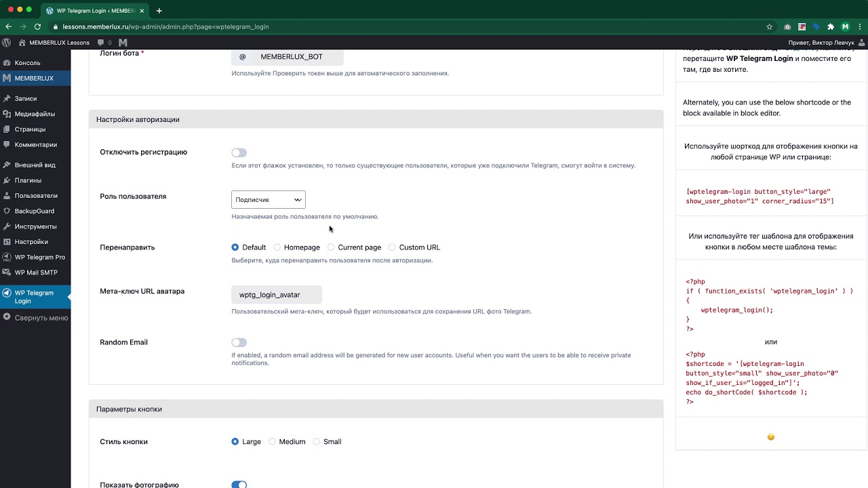868x488 pixels.
Task: Select the Current page redirect option
Action: pos(331,247)
